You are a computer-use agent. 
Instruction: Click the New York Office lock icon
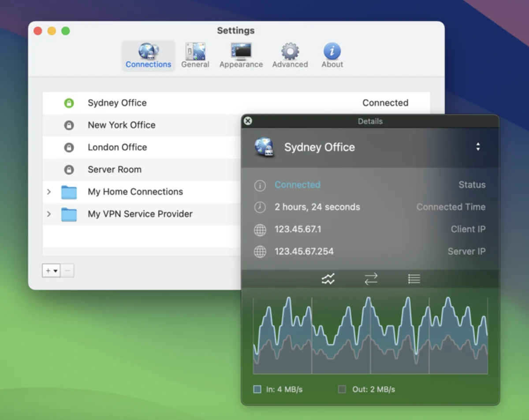coord(69,126)
